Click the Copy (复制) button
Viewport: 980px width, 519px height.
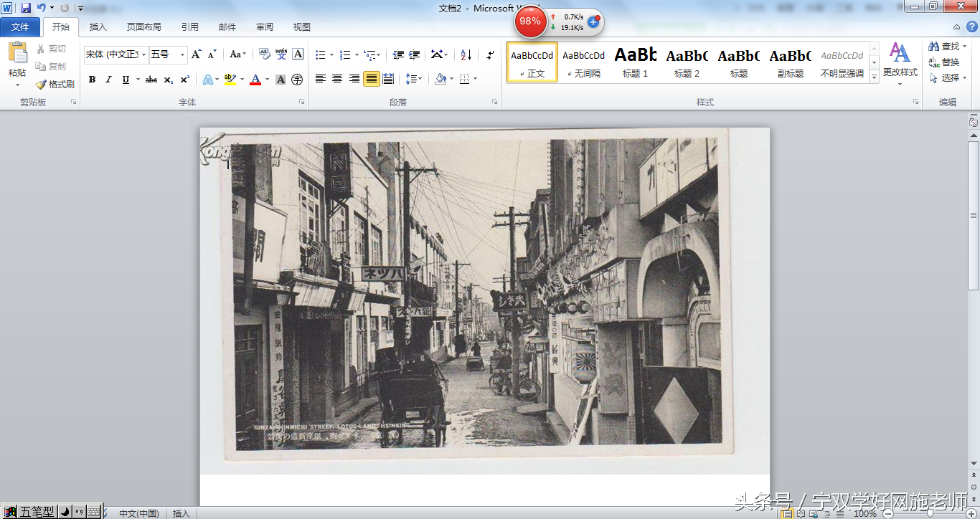(52, 66)
